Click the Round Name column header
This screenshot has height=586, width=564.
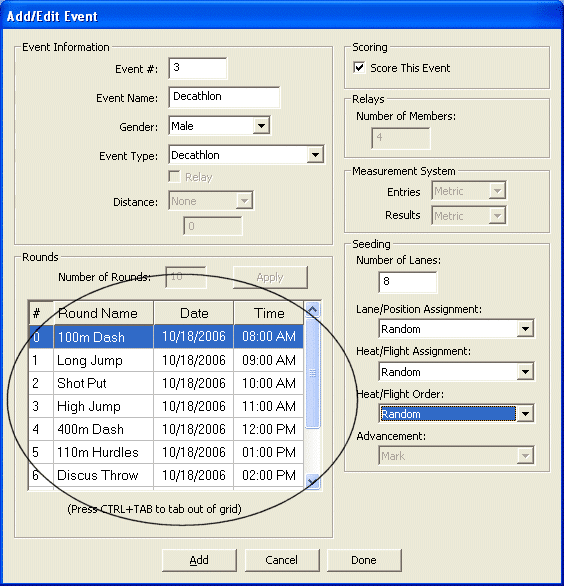[104, 313]
